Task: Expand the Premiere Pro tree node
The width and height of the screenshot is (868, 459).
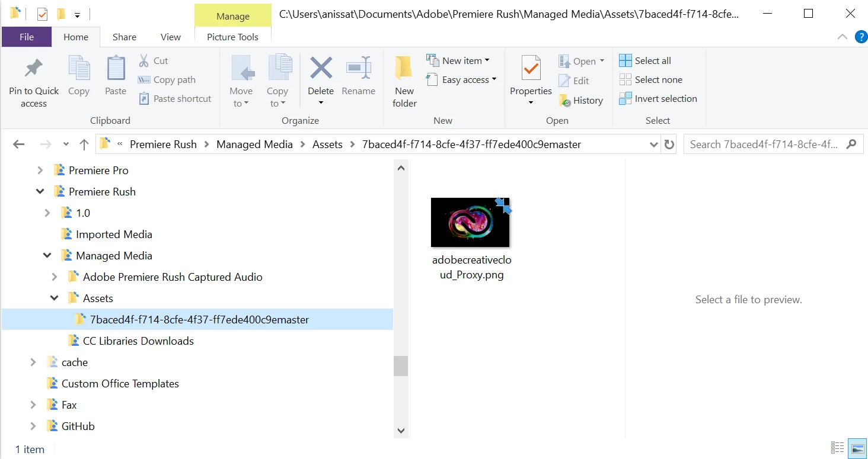Action: coord(40,171)
